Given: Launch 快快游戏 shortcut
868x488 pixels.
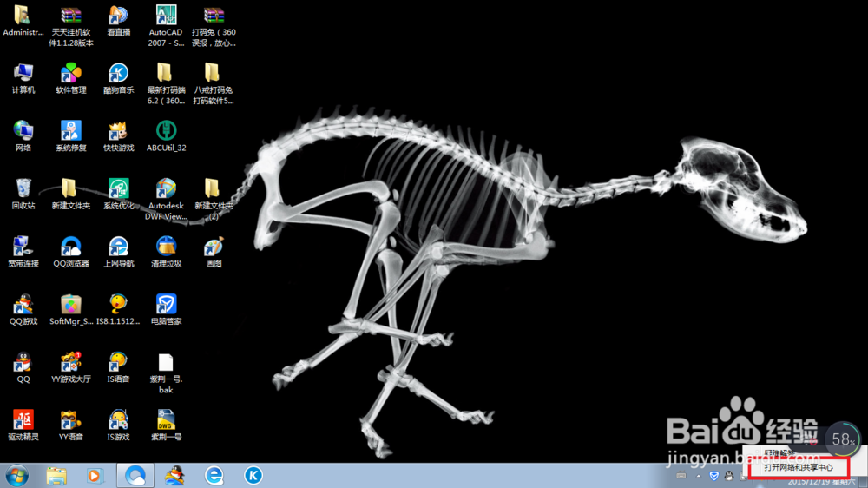Looking at the screenshot, I should point(118,136).
